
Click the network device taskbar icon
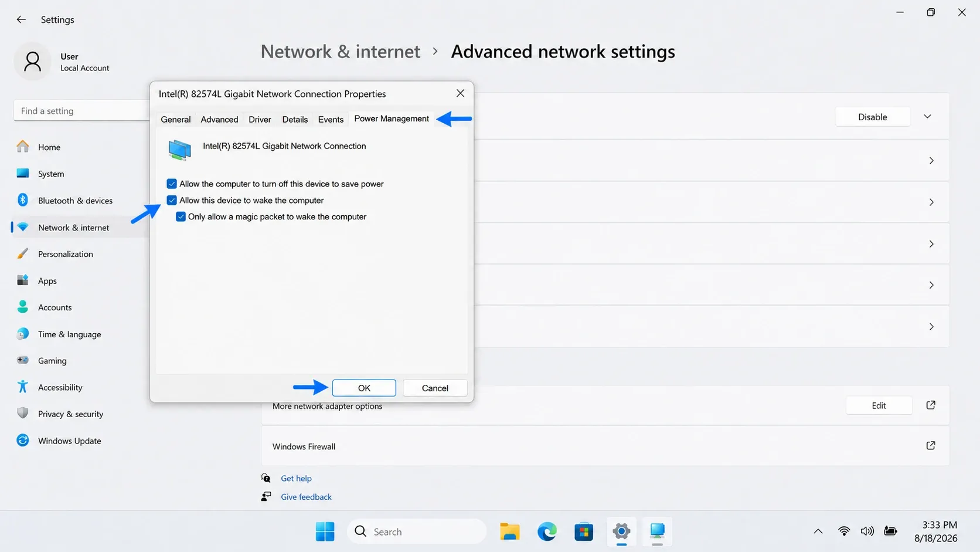coord(657,531)
